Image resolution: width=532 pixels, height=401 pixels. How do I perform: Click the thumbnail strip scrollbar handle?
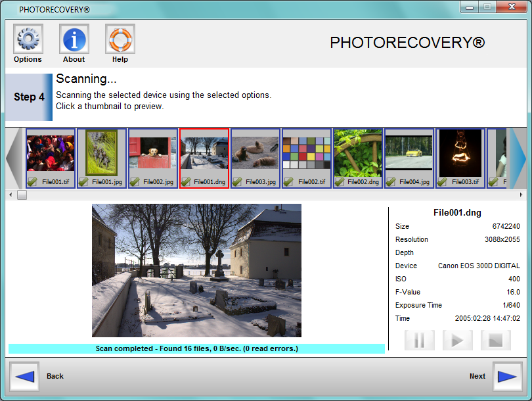[22, 195]
